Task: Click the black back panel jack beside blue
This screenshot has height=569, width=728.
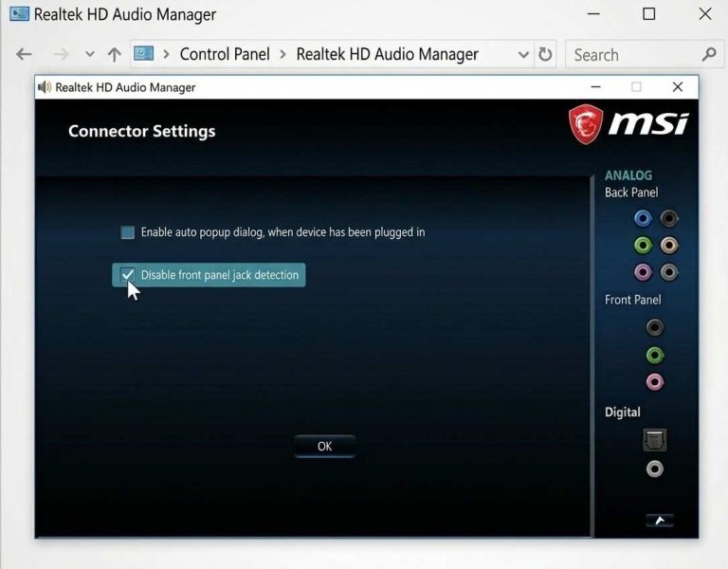Action: point(669,218)
